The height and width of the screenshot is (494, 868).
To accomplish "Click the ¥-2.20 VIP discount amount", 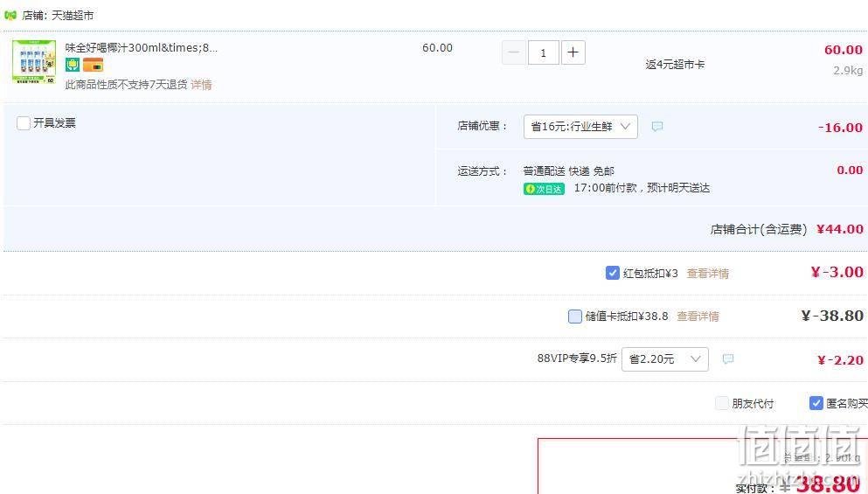I will coord(840,360).
